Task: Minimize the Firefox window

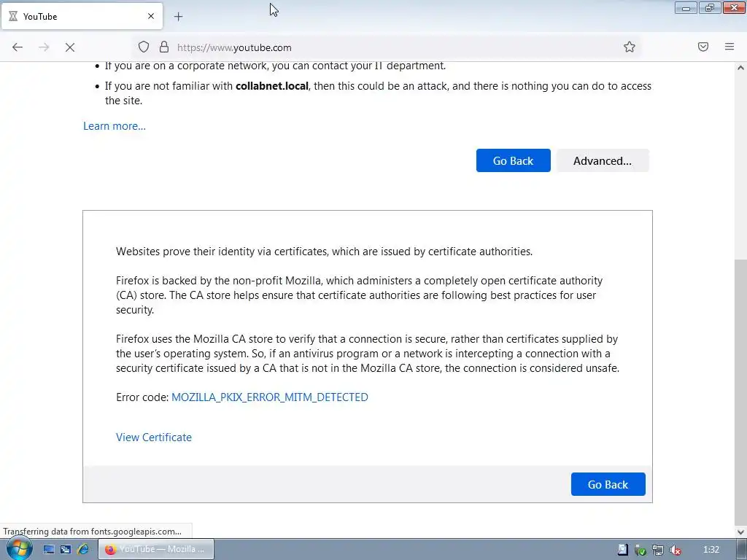Action: coord(686,7)
